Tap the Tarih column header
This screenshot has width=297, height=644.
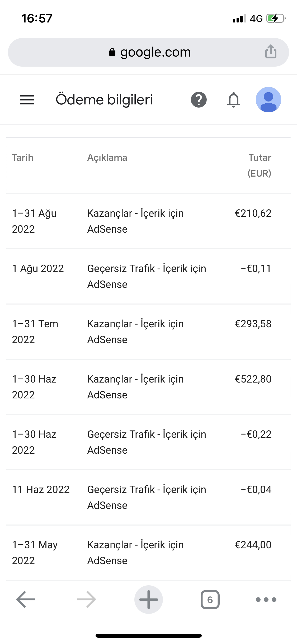(23, 158)
